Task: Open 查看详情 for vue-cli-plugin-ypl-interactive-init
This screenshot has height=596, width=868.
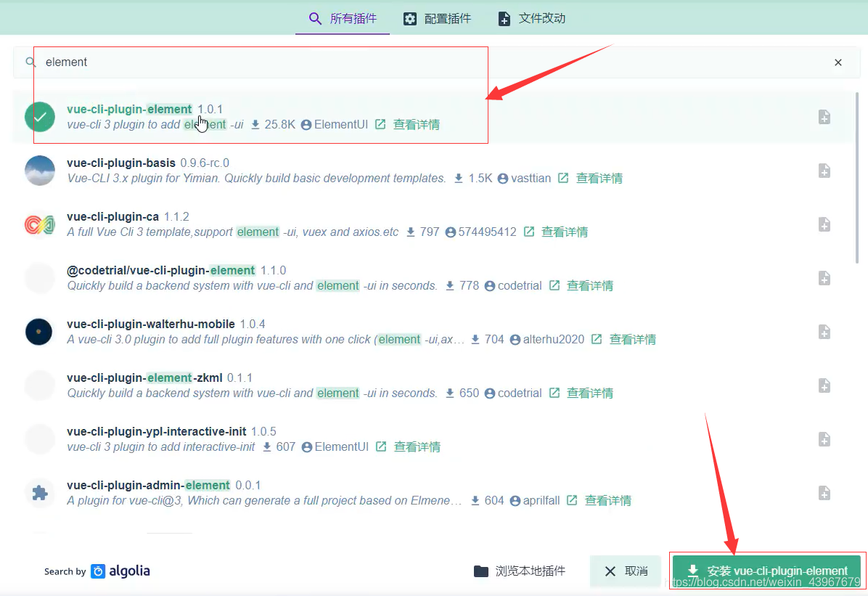Action: (x=417, y=447)
